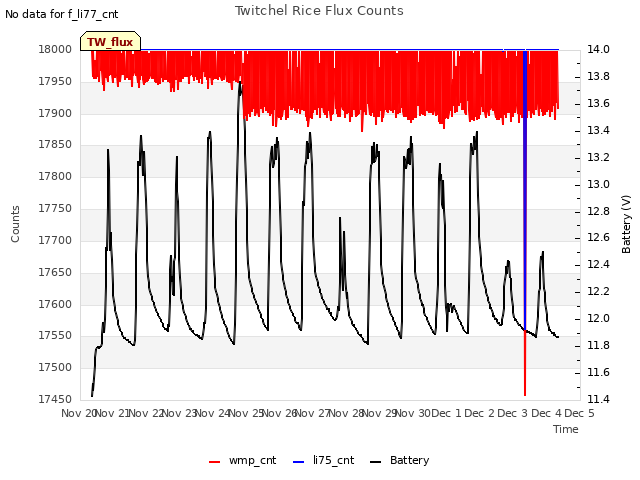Click the TW_flux annotation label
The height and width of the screenshot is (480, 640).
(x=110, y=42)
